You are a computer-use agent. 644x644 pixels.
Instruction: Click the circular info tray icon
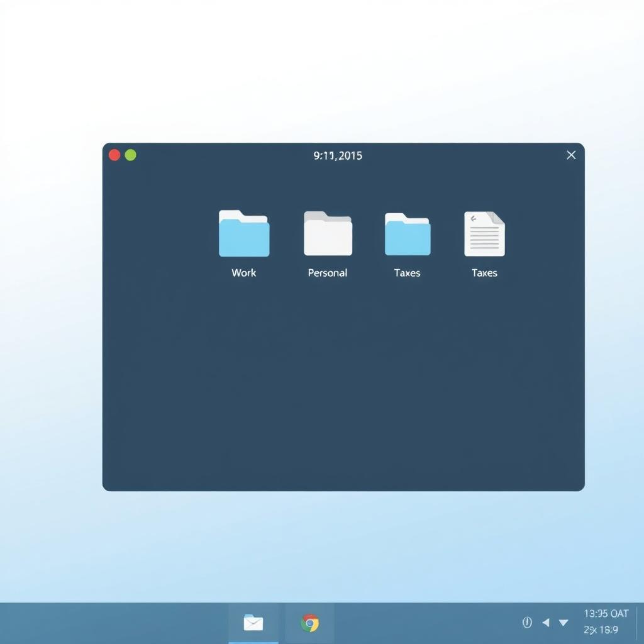(x=527, y=622)
